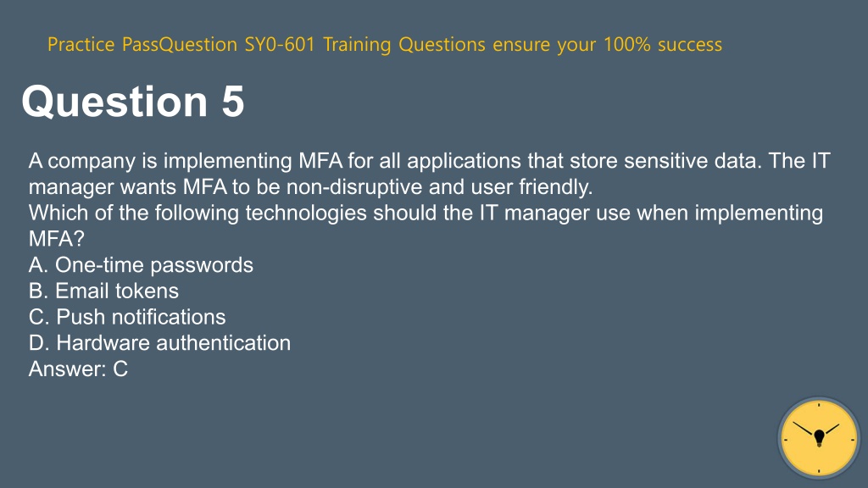Image resolution: width=868 pixels, height=488 pixels.
Task: Click the first line of the question text
Action: click(429, 161)
